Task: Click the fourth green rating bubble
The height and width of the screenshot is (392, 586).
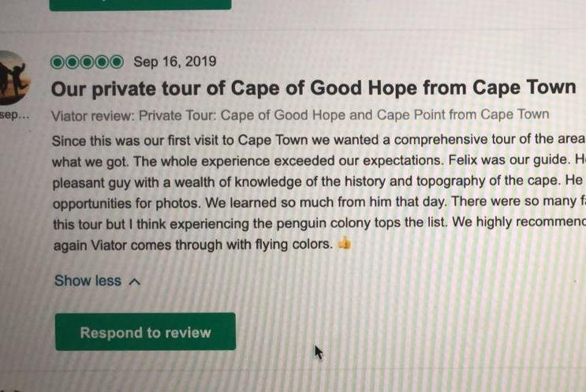Action: click(103, 62)
